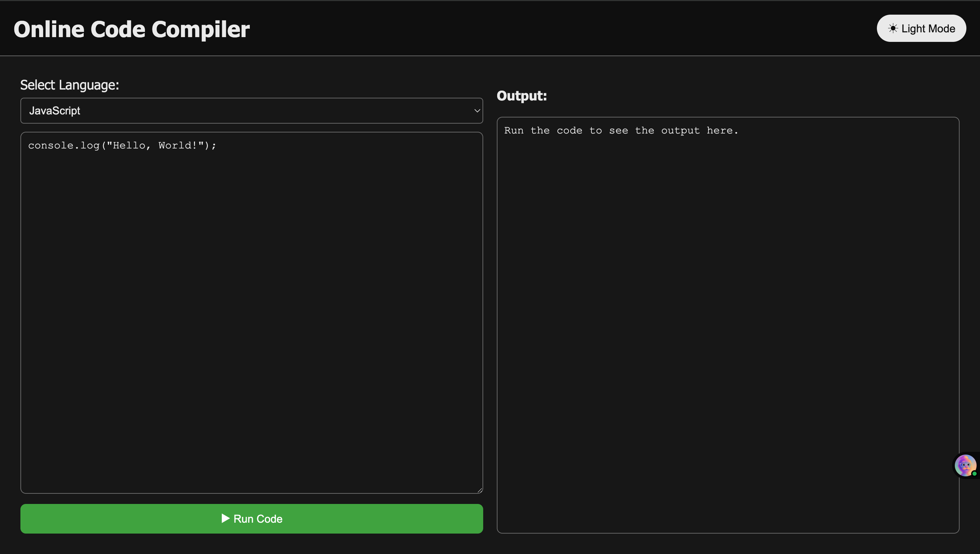Click the "Hello, World!" string in editor
The width and height of the screenshot is (980, 554).
tap(156, 145)
